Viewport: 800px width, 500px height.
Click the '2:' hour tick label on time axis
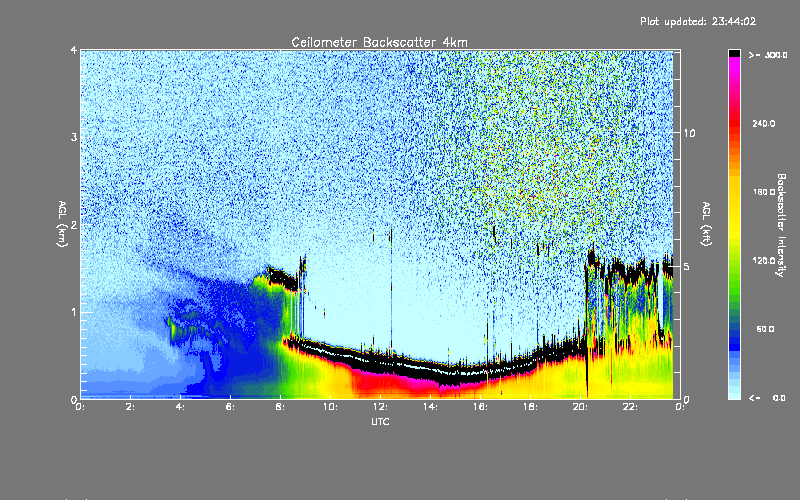tap(130, 407)
